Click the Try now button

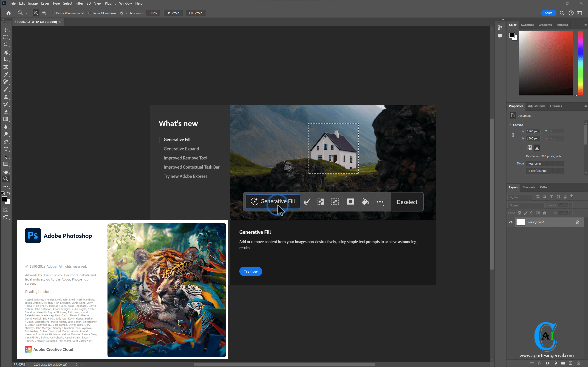pos(251,271)
